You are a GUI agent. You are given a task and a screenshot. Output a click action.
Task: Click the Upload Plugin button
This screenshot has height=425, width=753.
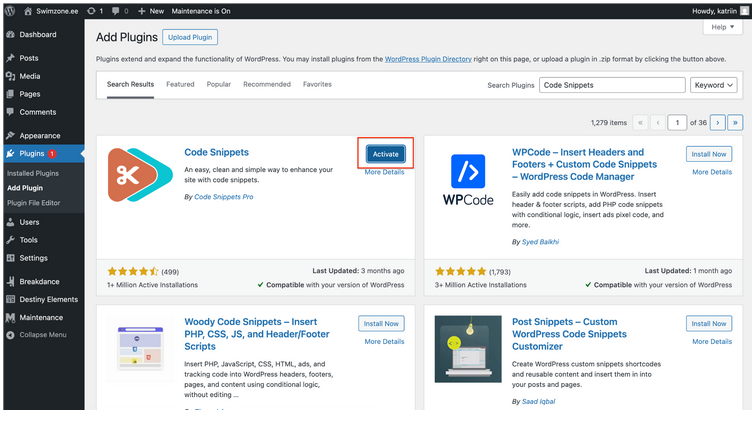(190, 37)
